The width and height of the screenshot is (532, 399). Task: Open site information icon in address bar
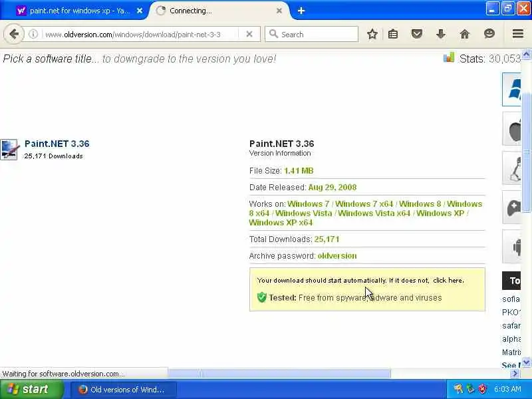pos(33,34)
